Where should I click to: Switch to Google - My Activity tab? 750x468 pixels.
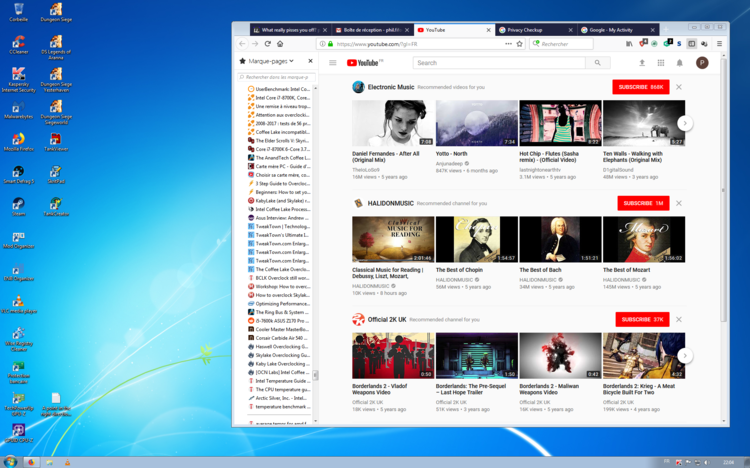click(x=617, y=30)
